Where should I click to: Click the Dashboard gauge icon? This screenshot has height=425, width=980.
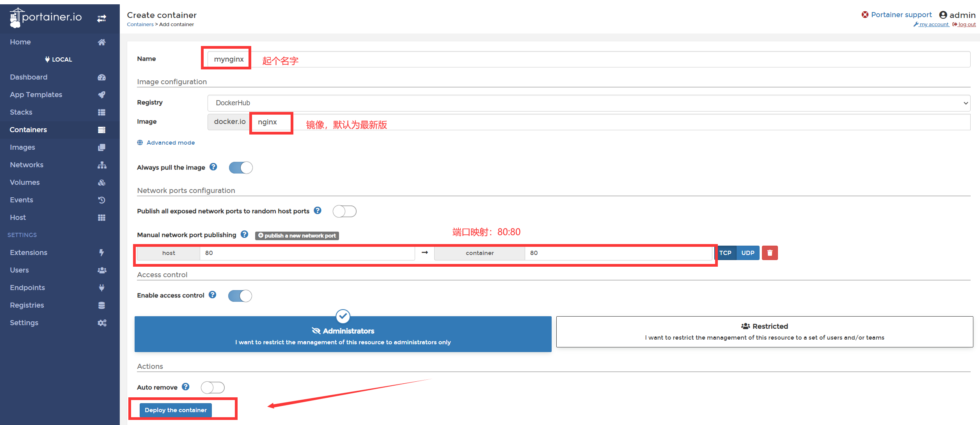point(101,77)
